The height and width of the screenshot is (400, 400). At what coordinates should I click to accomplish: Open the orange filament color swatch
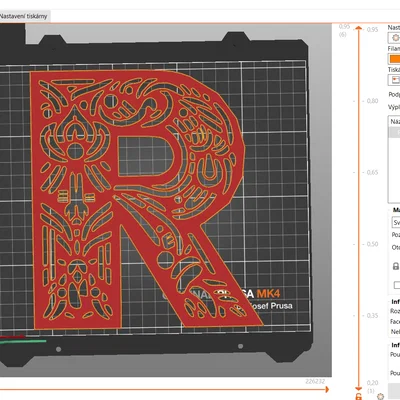pos(395,59)
